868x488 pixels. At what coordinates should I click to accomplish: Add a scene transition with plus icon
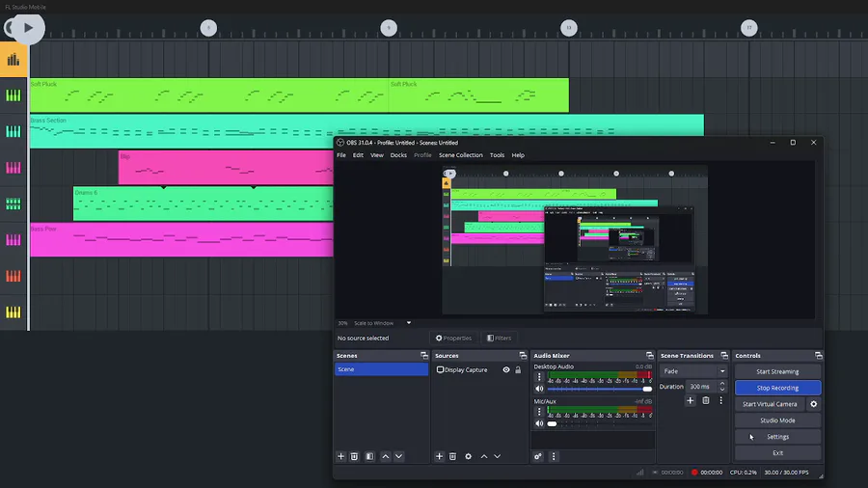tap(691, 400)
